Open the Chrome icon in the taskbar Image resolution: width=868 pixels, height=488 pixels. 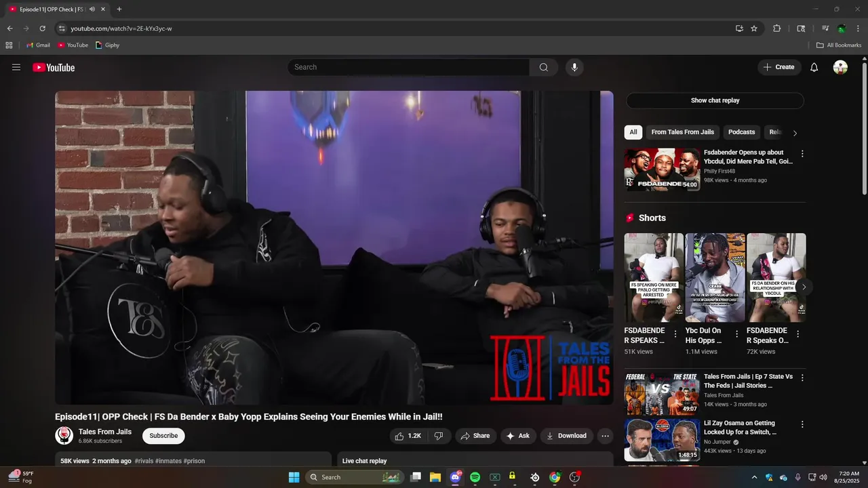pos(555,477)
